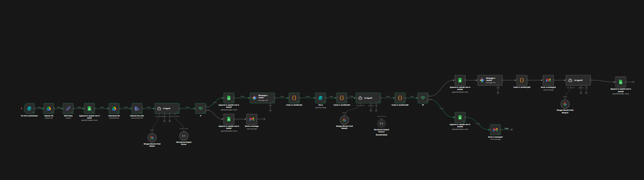Add a tool to AI Agent1

click(x=376, y=110)
